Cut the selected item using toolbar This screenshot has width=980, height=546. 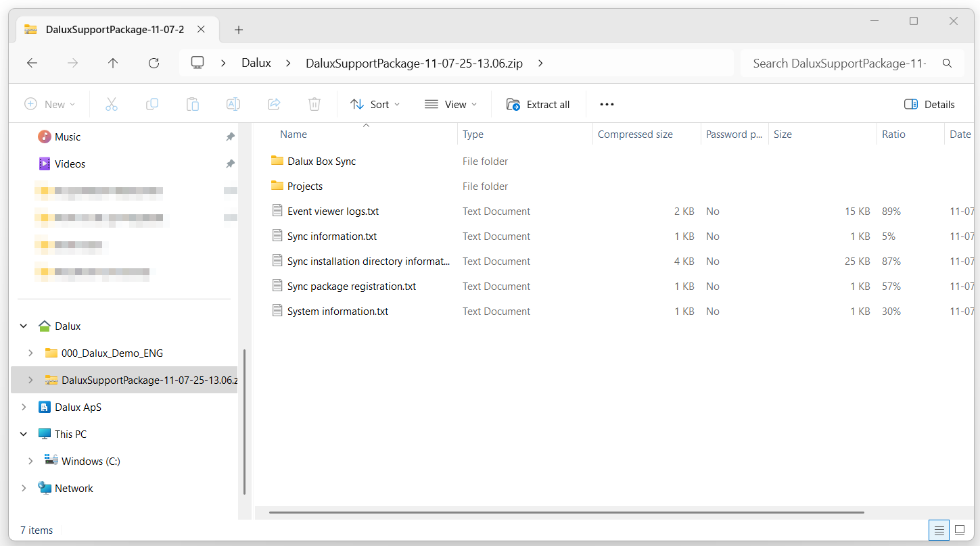point(111,103)
